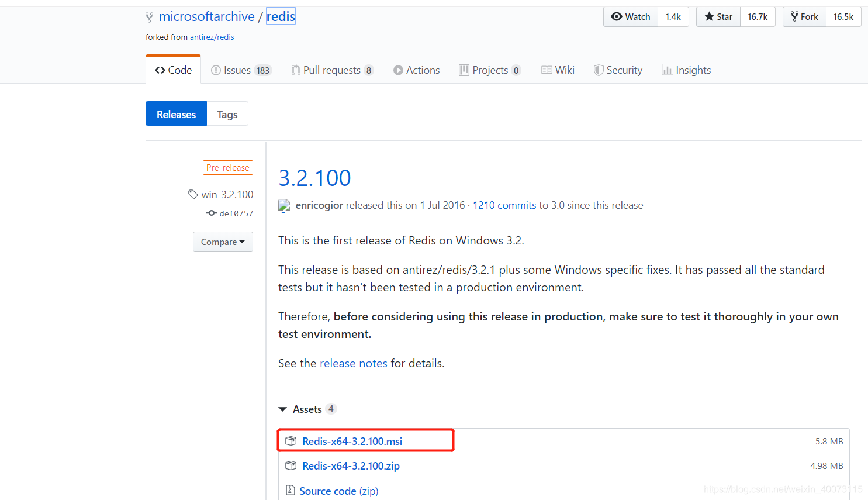Open the Actions tab
The height and width of the screenshot is (500, 868).
[x=416, y=70]
